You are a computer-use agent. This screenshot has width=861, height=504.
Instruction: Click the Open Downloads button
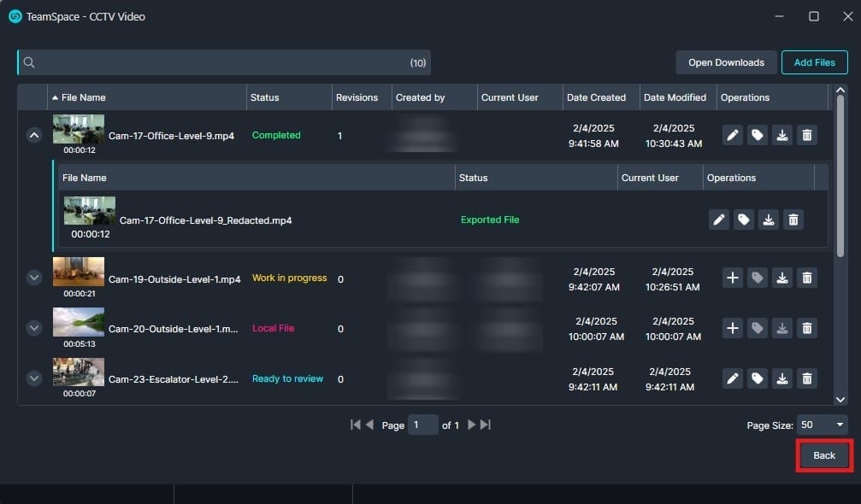pos(726,62)
